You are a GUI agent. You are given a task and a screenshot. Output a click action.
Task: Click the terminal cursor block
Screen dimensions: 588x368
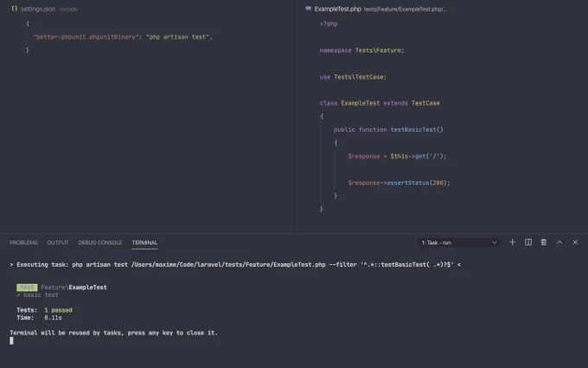click(11, 340)
